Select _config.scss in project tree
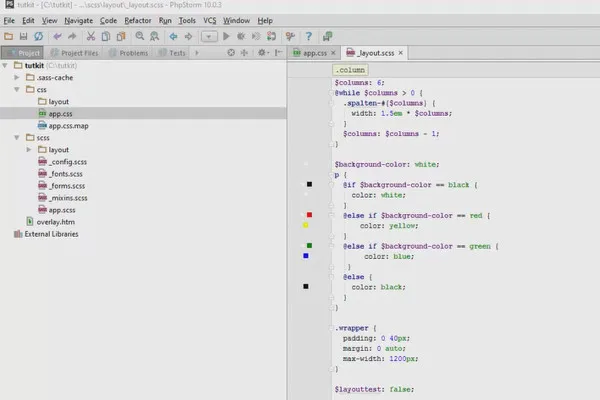Screen dimensions: 600x400 (x=62, y=162)
